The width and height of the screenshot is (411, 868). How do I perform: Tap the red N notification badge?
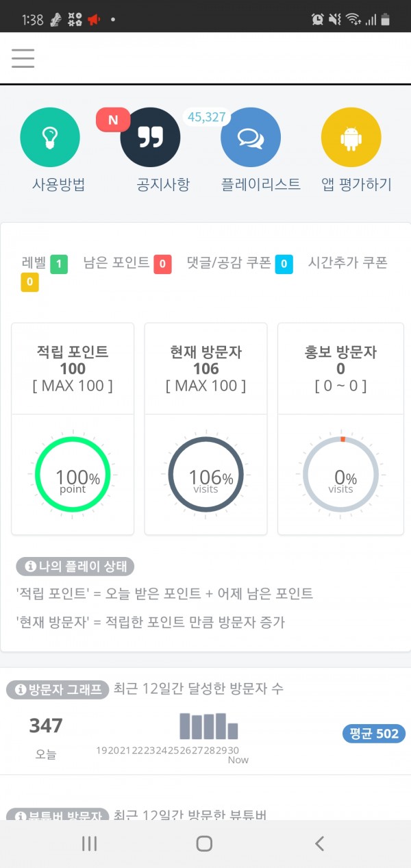pyautogui.click(x=113, y=120)
